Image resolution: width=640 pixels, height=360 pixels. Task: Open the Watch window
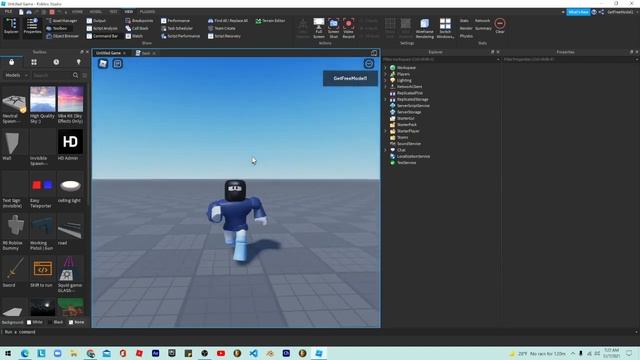click(x=134, y=36)
